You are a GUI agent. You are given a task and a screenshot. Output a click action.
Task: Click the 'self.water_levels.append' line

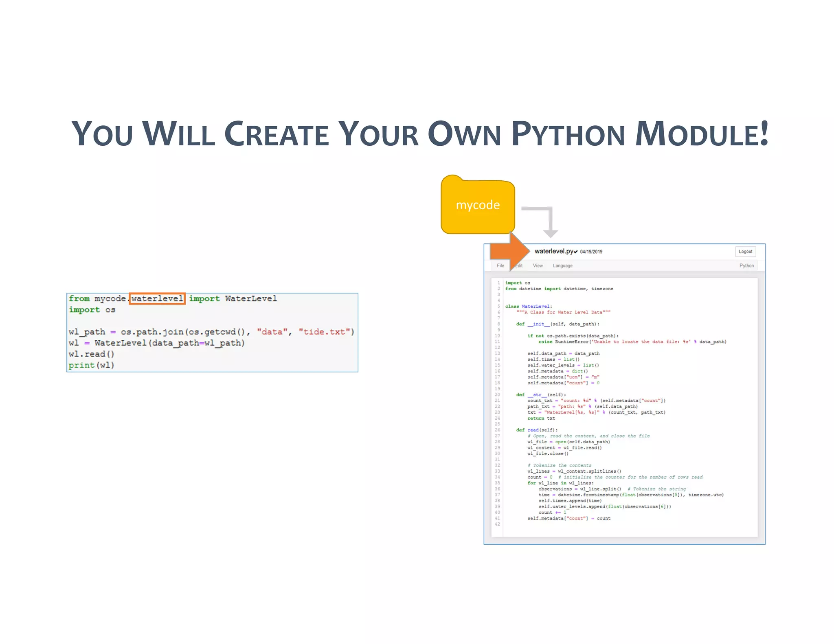[605, 507]
